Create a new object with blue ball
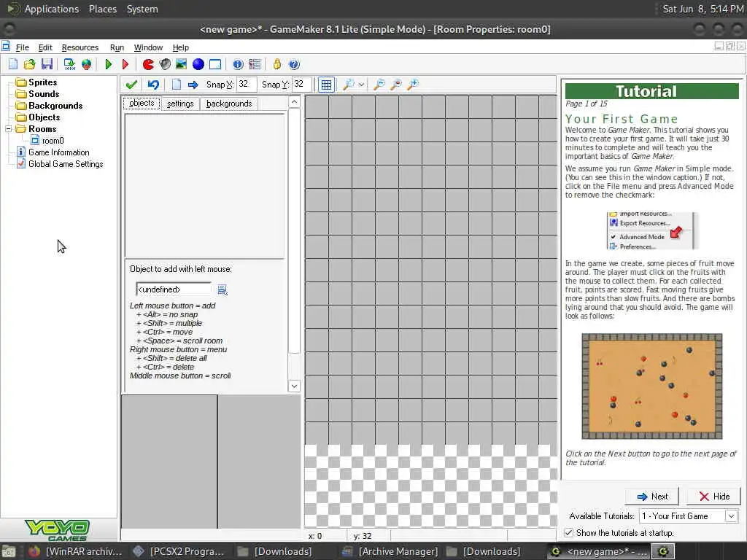 198,64
